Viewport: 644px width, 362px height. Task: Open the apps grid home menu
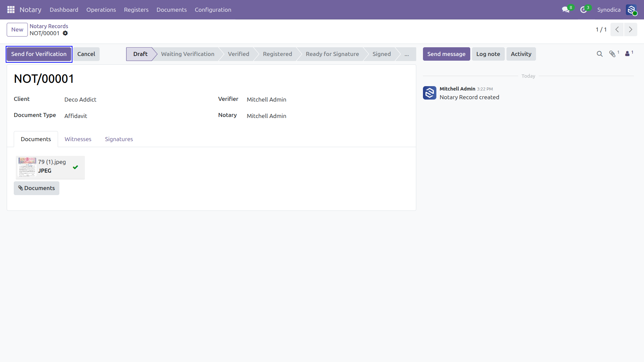11,10
